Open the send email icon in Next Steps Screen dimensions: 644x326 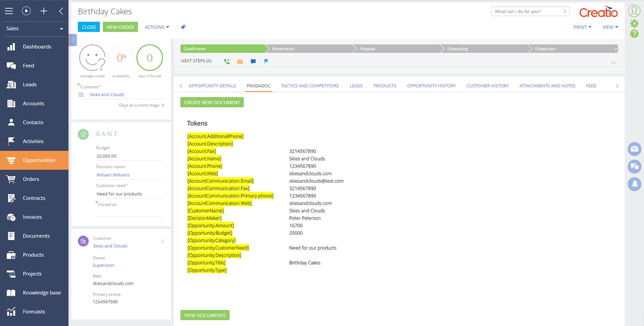[240, 61]
